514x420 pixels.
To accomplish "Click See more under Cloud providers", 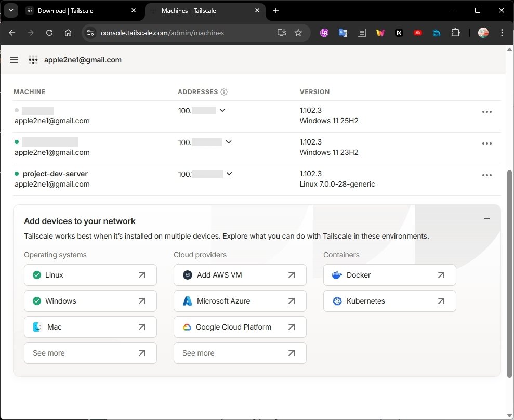I will coord(240,353).
